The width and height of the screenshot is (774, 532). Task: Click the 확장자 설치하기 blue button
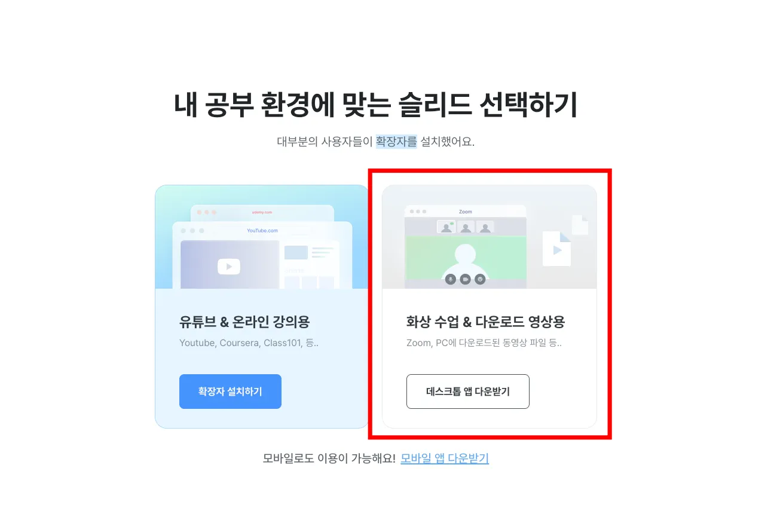pyautogui.click(x=230, y=392)
